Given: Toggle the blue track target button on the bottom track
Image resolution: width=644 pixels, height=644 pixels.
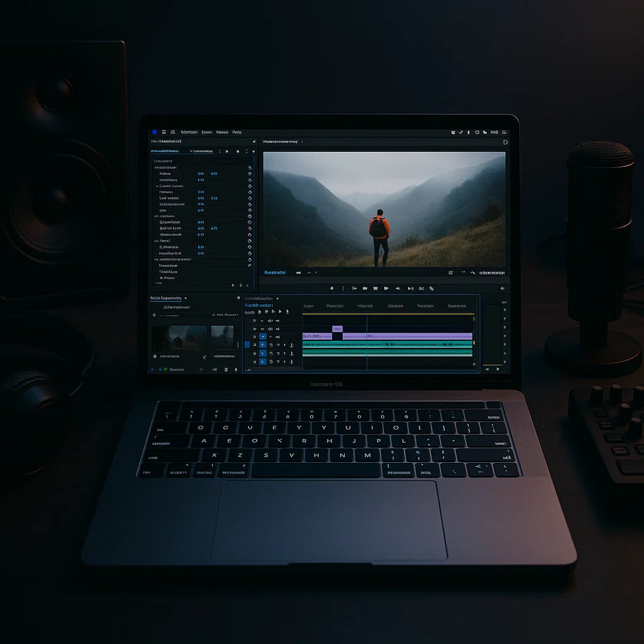Looking at the screenshot, I should pyautogui.click(x=263, y=361).
